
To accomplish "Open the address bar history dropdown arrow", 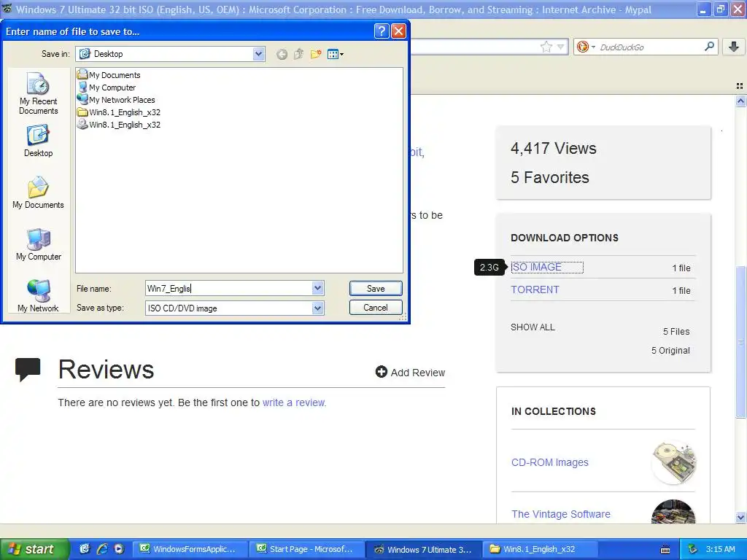I will point(561,47).
